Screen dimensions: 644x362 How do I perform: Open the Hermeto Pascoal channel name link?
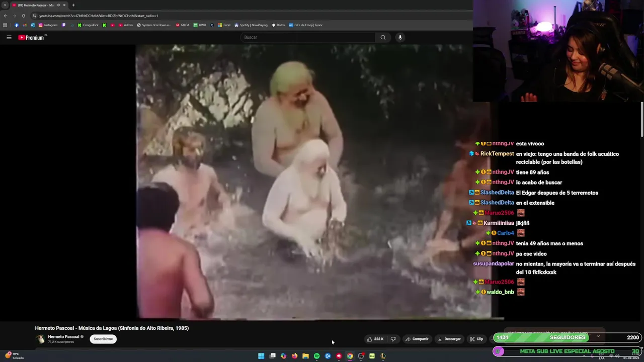[63, 337]
